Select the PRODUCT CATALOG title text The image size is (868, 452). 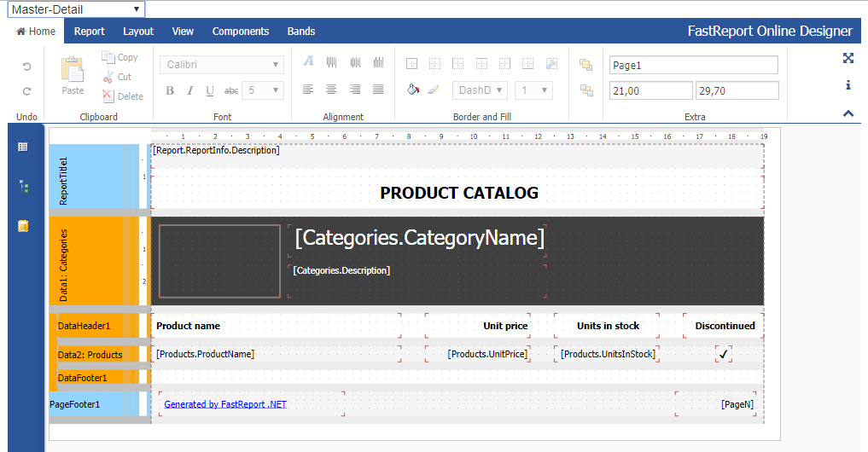pyautogui.click(x=459, y=193)
